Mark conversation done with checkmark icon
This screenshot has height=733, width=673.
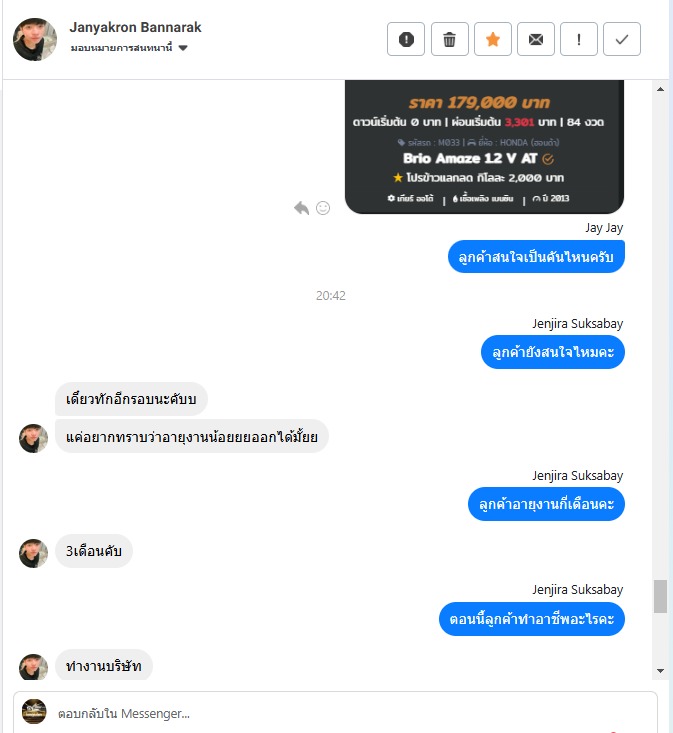click(622, 39)
